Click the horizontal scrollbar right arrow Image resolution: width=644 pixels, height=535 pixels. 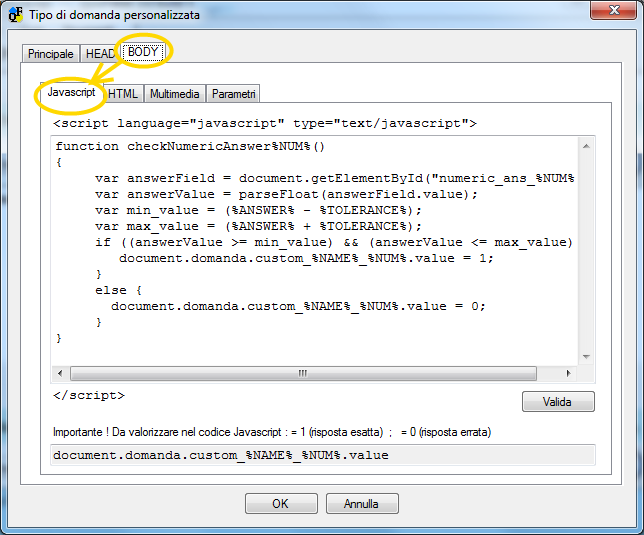[x=571, y=373]
